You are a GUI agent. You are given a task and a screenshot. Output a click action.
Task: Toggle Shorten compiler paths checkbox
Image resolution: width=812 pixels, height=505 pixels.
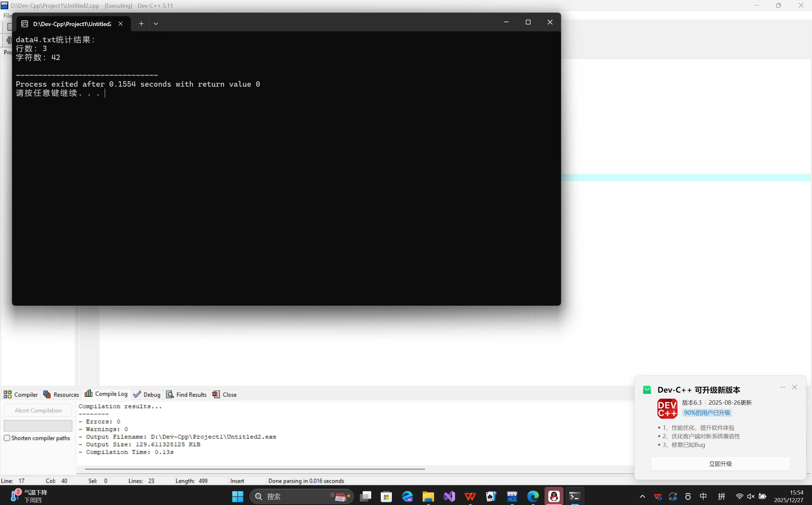[x=7, y=438]
